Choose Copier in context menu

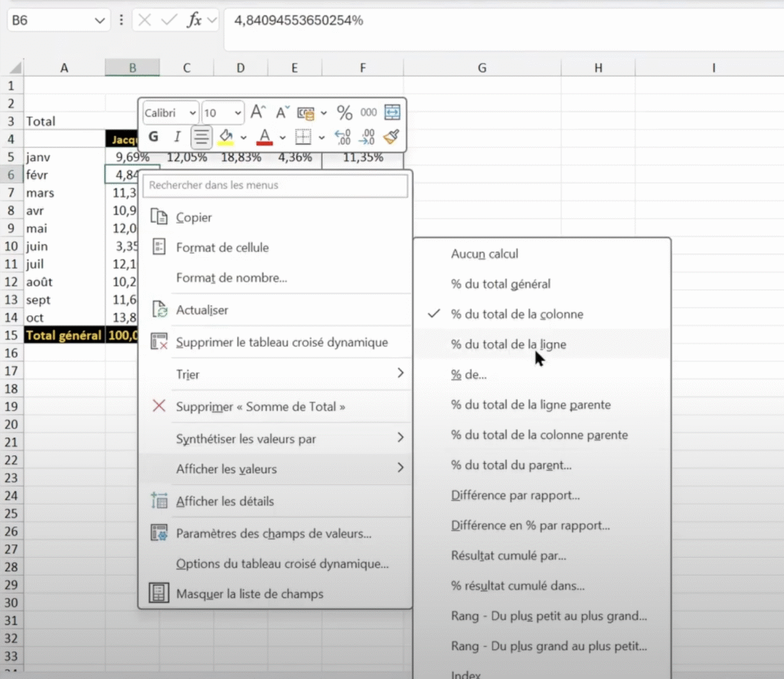click(276, 217)
